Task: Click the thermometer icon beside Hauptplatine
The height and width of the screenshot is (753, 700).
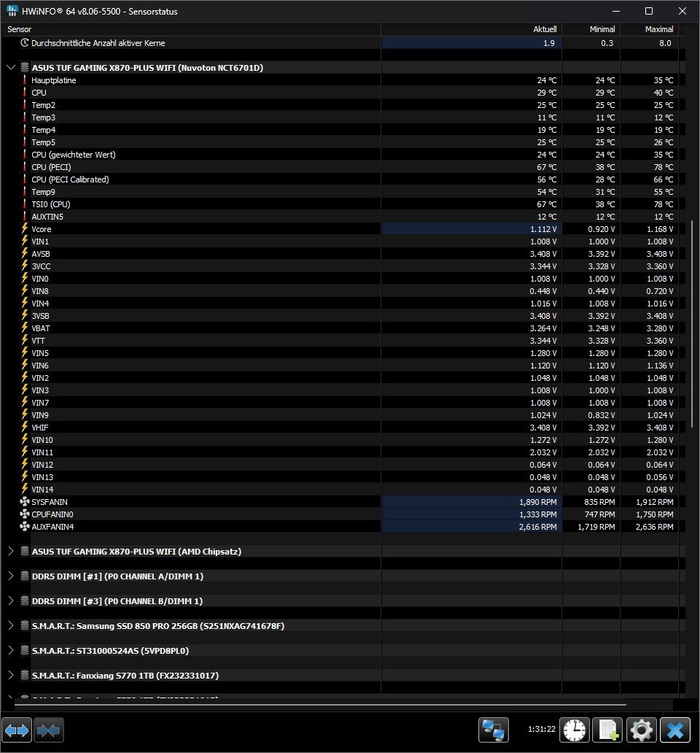Action: point(25,80)
